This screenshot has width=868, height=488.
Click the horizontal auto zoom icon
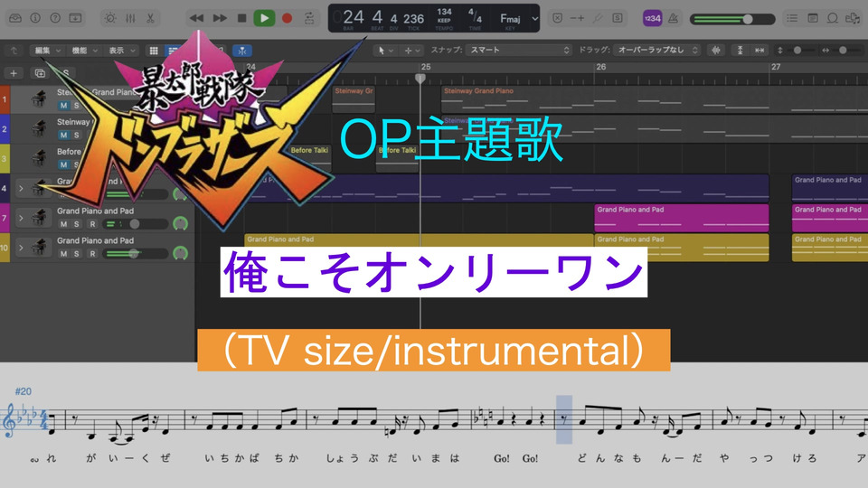point(759,51)
